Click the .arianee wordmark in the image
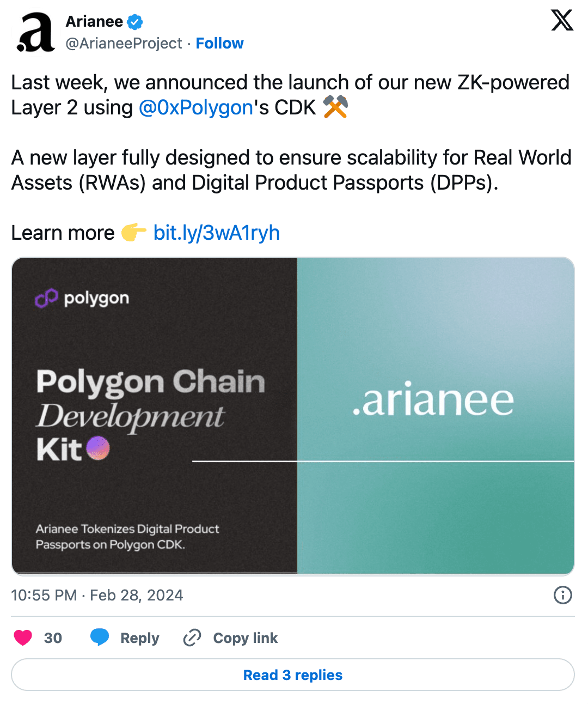This screenshot has height=704, width=588. point(433,400)
